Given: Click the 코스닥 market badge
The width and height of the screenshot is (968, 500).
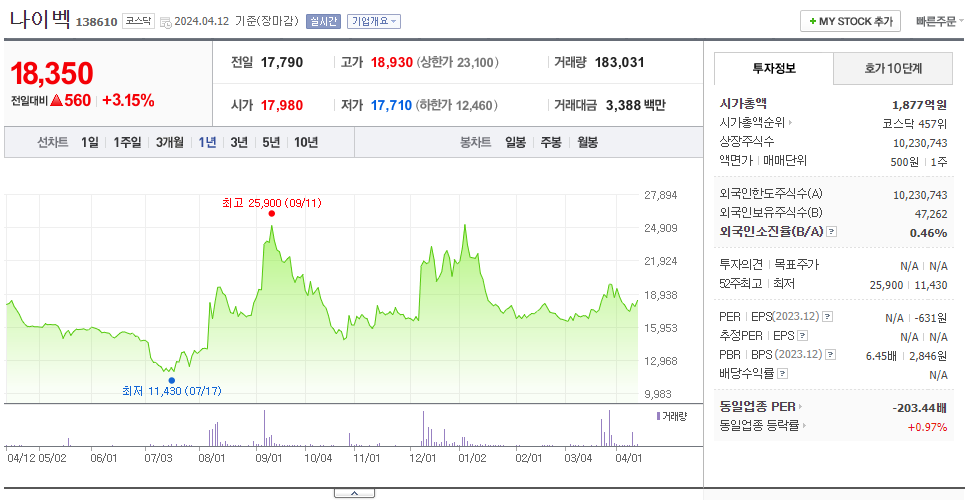Looking at the screenshot, I should point(138,21).
